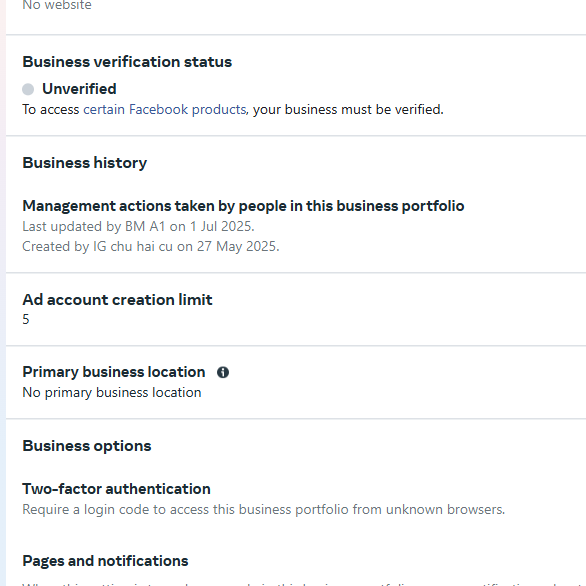Click the To access text before the link
This screenshot has width=586, height=586.
tap(51, 110)
